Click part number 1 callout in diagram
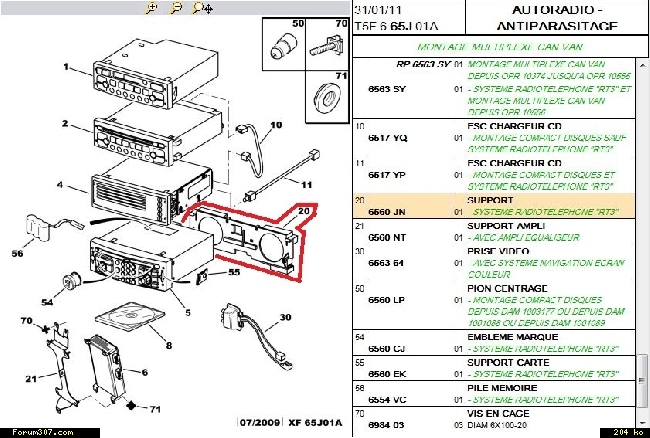Viewport: 650px width, 438px height. pyautogui.click(x=65, y=68)
